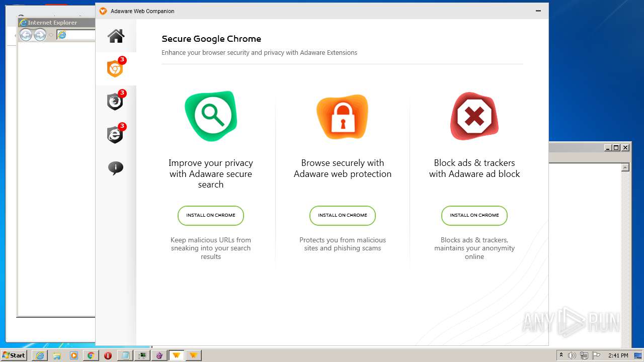Close the background window on the right
644x362 pixels.
tap(625, 148)
